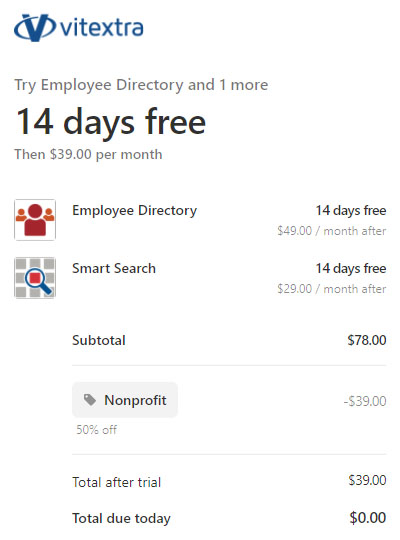Click the Then $39.00 per month text
Screen dimensions: 400x540
(88, 154)
